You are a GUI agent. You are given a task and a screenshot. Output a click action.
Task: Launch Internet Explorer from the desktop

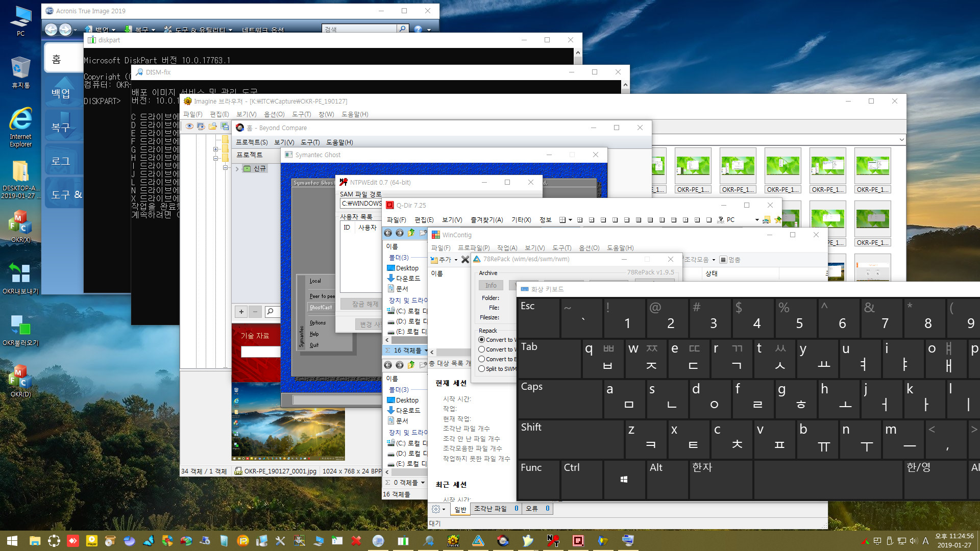[x=20, y=127]
